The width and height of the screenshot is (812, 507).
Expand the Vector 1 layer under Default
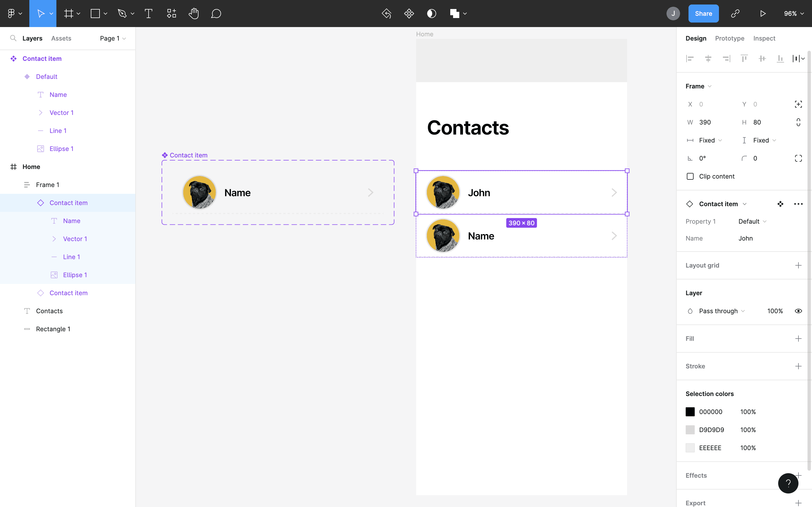[x=41, y=113]
